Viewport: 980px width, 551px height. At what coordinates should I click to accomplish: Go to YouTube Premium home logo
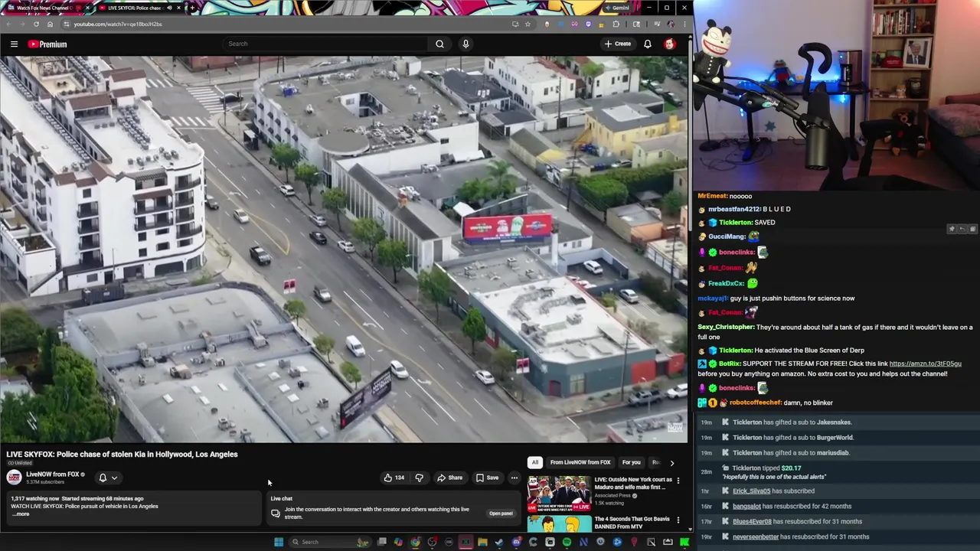47,44
